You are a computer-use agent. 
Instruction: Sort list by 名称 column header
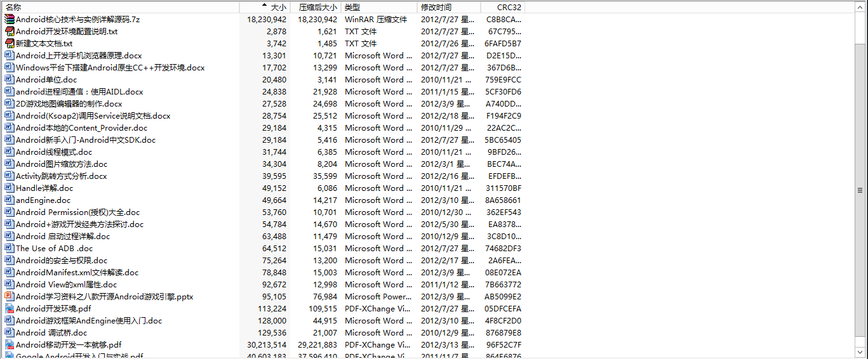tap(120, 7)
